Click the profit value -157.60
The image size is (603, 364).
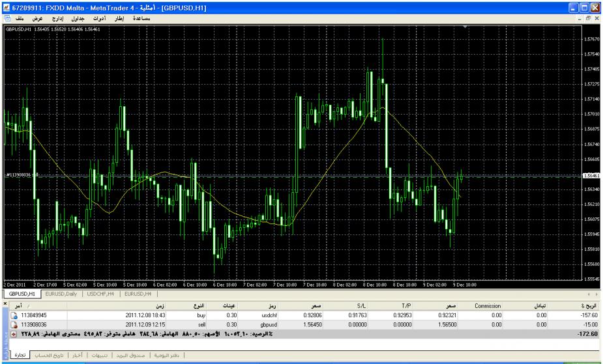[x=590, y=315]
